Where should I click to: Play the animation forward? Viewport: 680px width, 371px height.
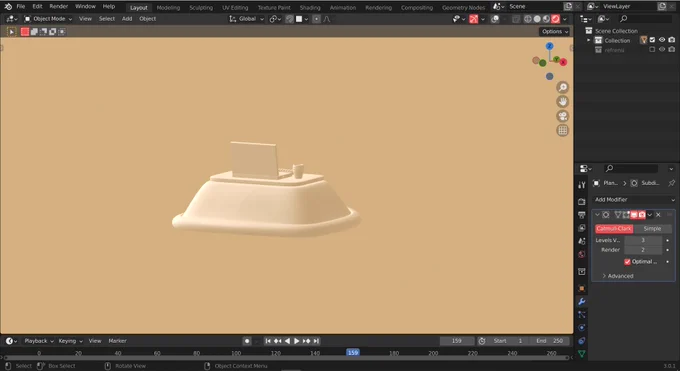[x=297, y=341]
